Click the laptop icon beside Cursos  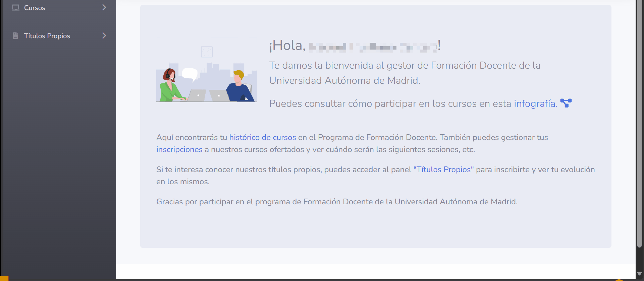(15, 8)
